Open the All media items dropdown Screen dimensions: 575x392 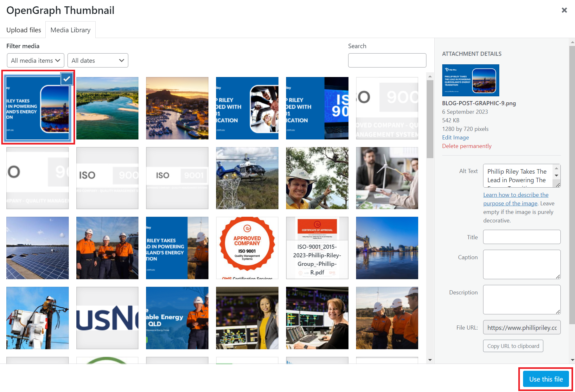(35, 61)
